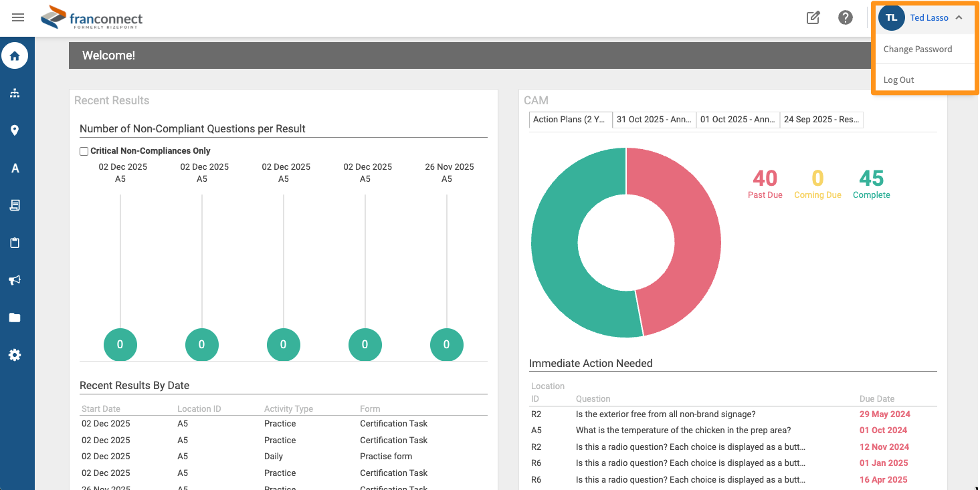This screenshot has width=980, height=490.
Task: Click the franconnect logo
Action: [92, 18]
